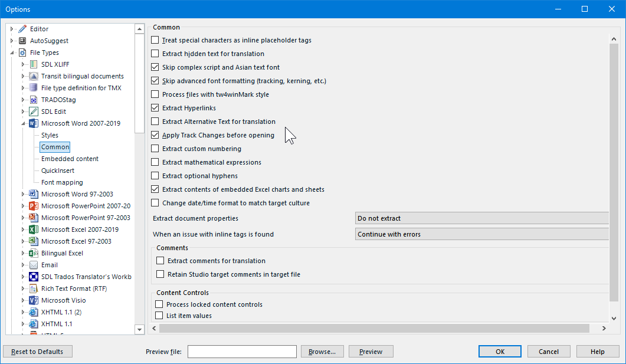Click the Microsoft Word 2007-2019 icon
Screen dimensions: 626x364
[x=34, y=123]
